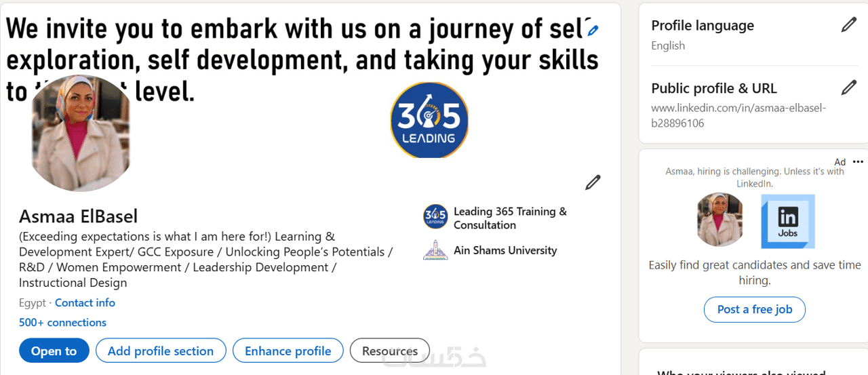Click the small profile photo in ad

point(720,220)
